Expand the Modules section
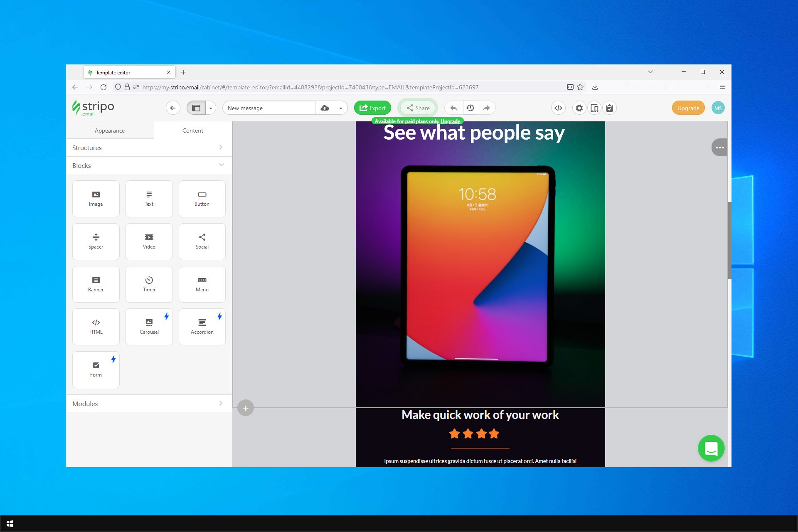Image resolution: width=798 pixels, height=532 pixels. 149,404
